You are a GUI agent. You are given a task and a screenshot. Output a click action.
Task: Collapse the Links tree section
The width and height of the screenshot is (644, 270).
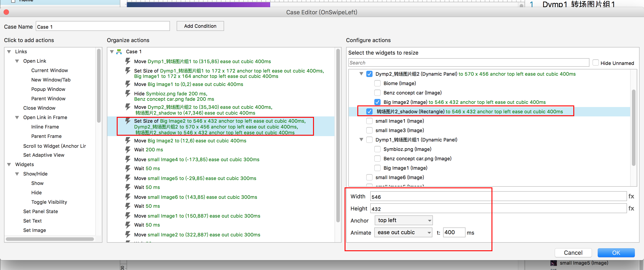click(9, 52)
